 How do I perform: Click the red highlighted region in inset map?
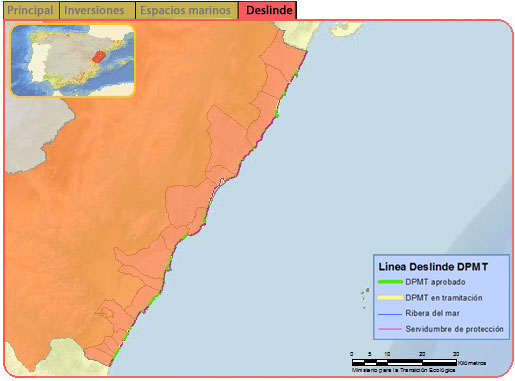[x=98, y=56]
